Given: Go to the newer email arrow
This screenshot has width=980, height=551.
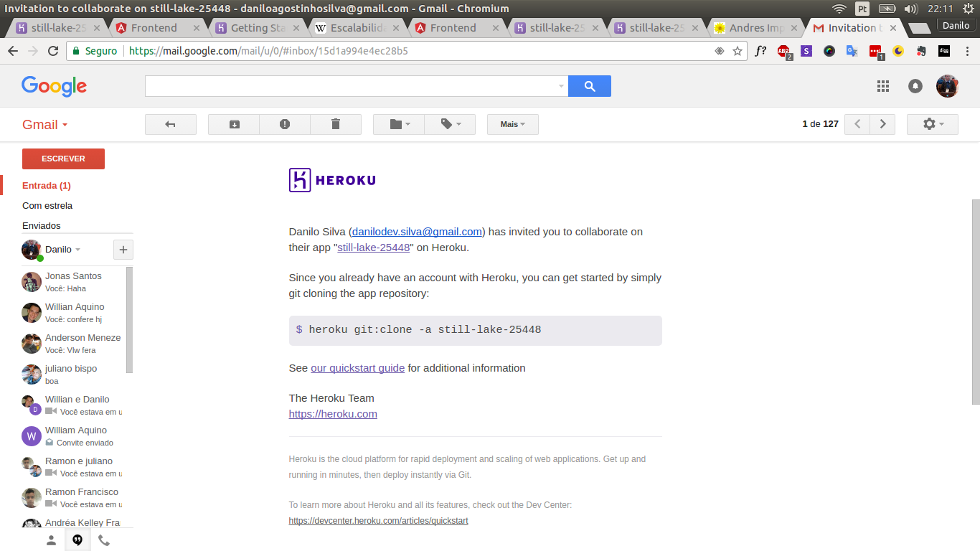Looking at the screenshot, I should point(857,124).
